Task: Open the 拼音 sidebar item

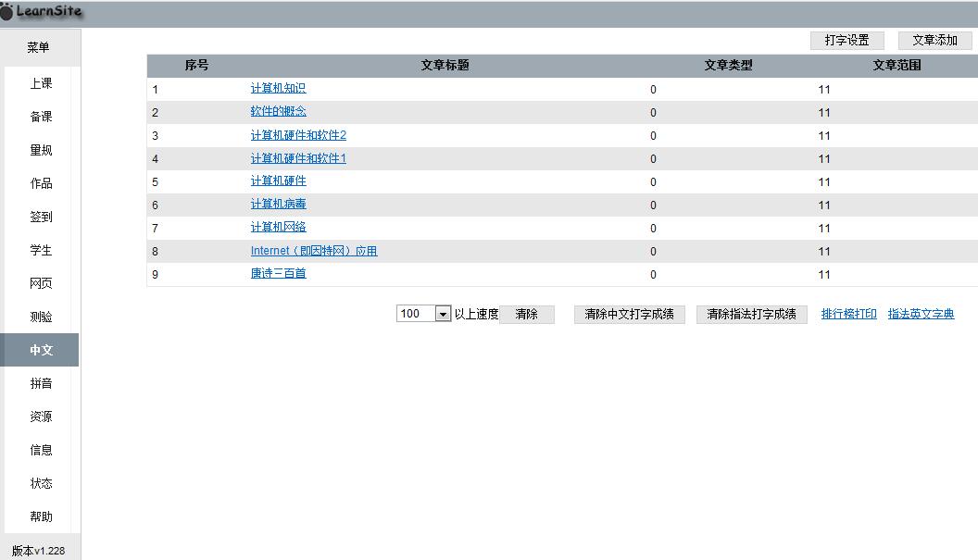Action: tap(41, 383)
